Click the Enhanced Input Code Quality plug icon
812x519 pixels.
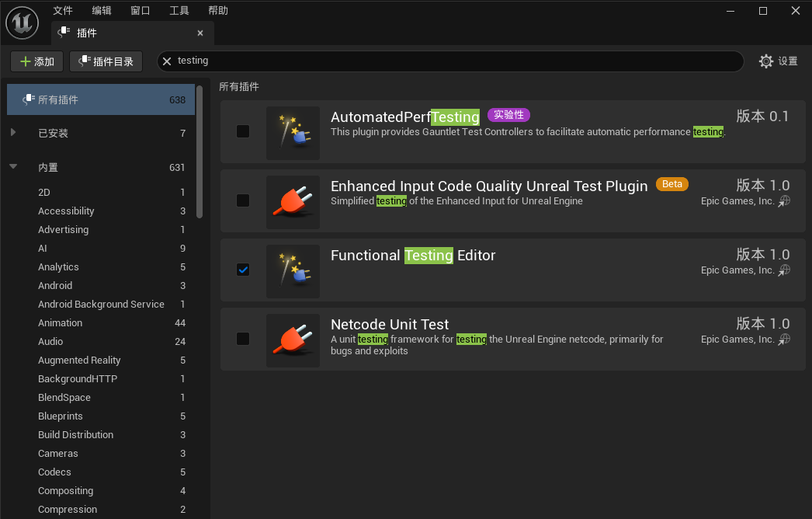click(x=293, y=202)
